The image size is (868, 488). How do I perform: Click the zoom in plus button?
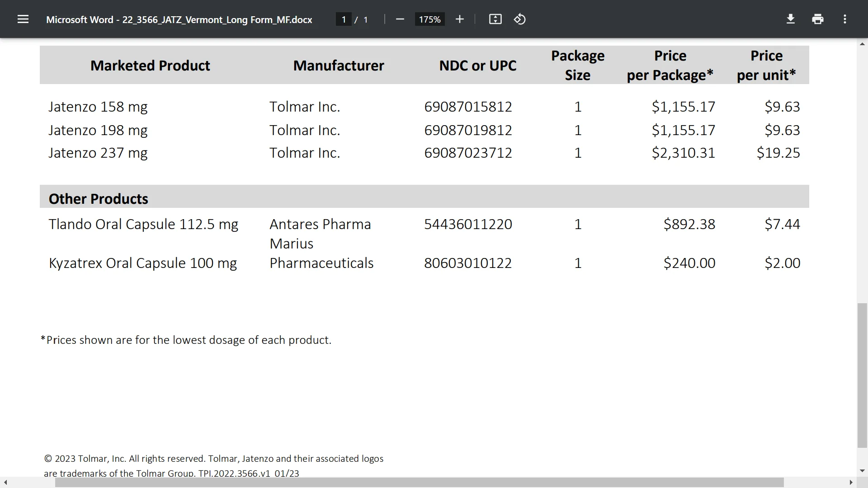coord(460,19)
